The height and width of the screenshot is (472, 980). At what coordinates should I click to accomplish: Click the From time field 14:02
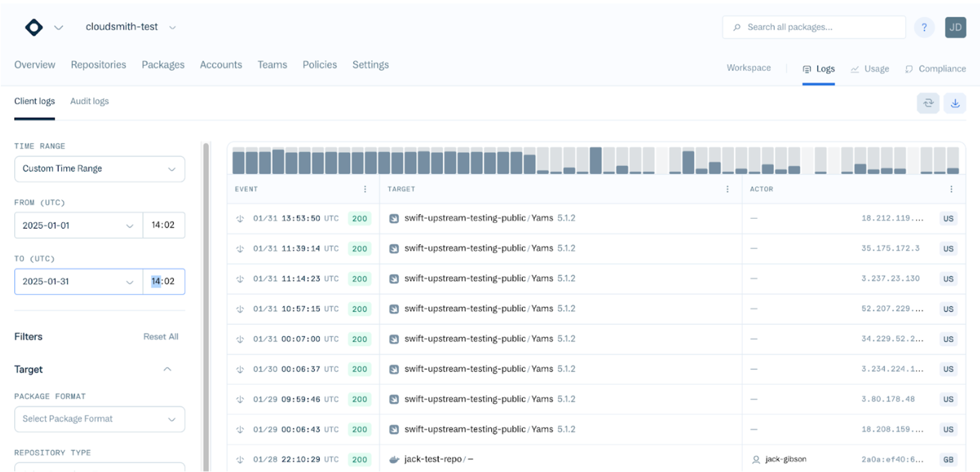[164, 225]
